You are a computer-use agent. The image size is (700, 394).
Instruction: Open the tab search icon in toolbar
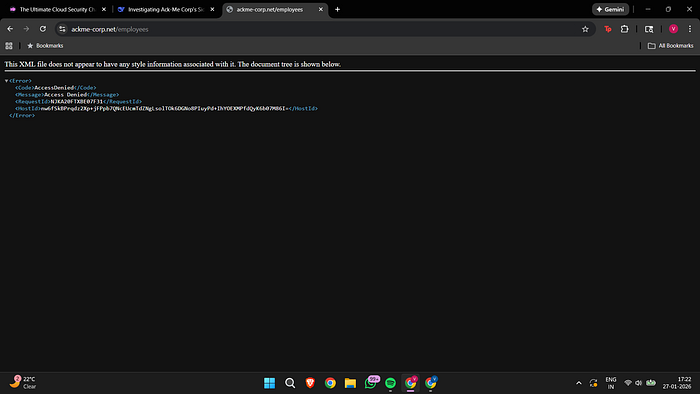[x=649, y=29]
